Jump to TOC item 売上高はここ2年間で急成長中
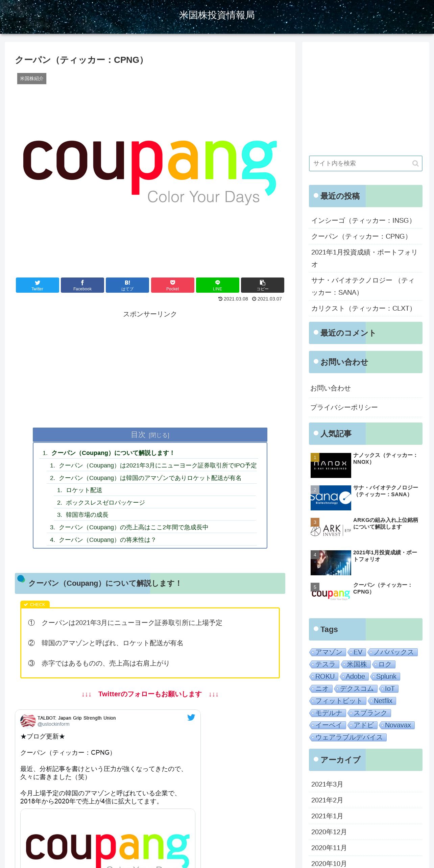 click(134, 527)
